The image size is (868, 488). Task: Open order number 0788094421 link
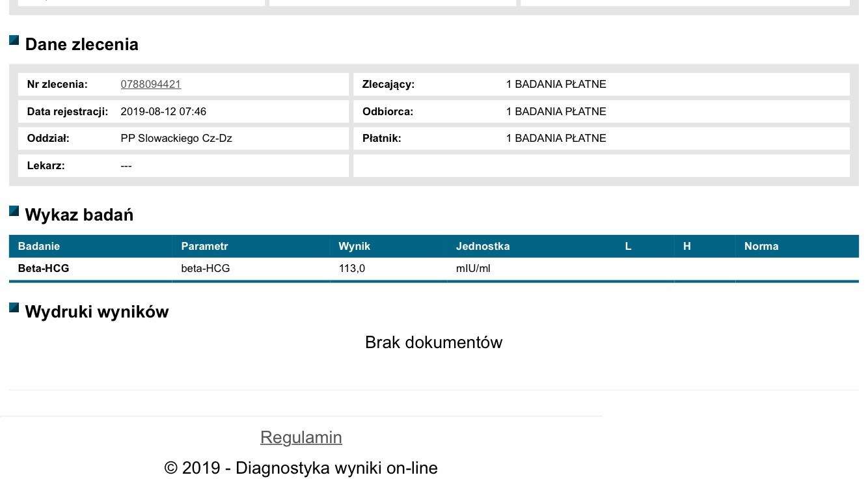151,85
